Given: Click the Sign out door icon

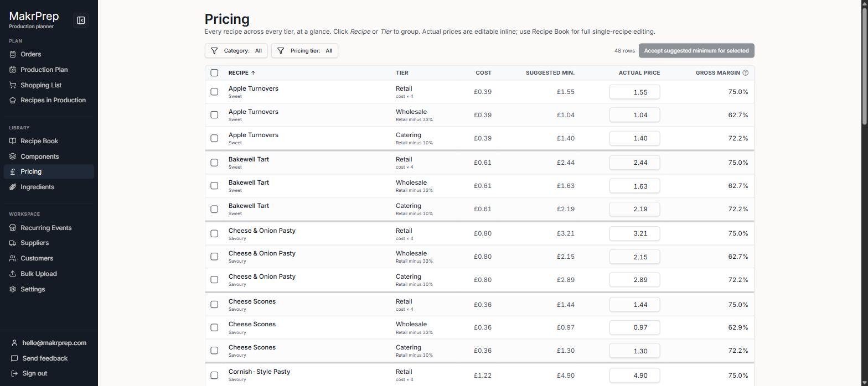Looking at the screenshot, I should [x=14, y=373].
